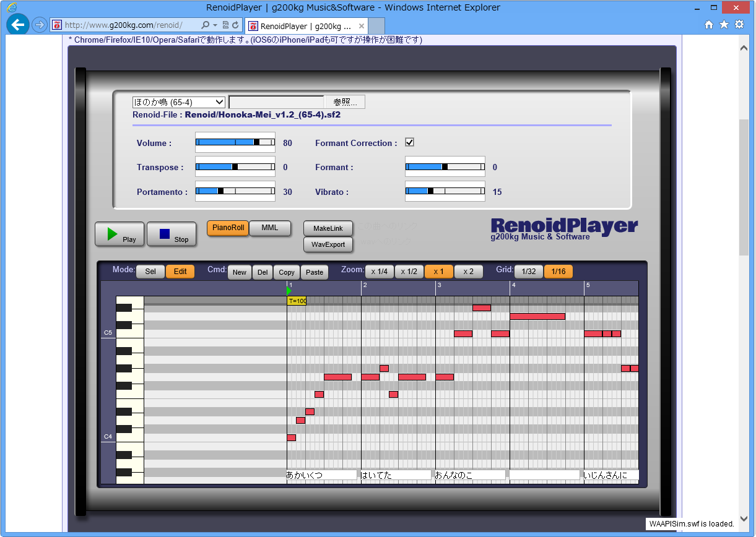The width and height of the screenshot is (756, 537).
Task: Go back with the browser Back arrow
Action: (18, 25)
